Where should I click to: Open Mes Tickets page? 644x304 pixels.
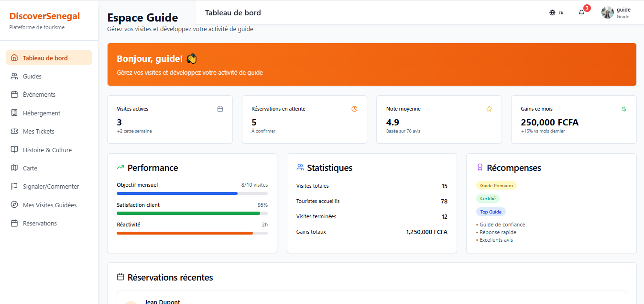pyautogui.click(x=49, y=131)
